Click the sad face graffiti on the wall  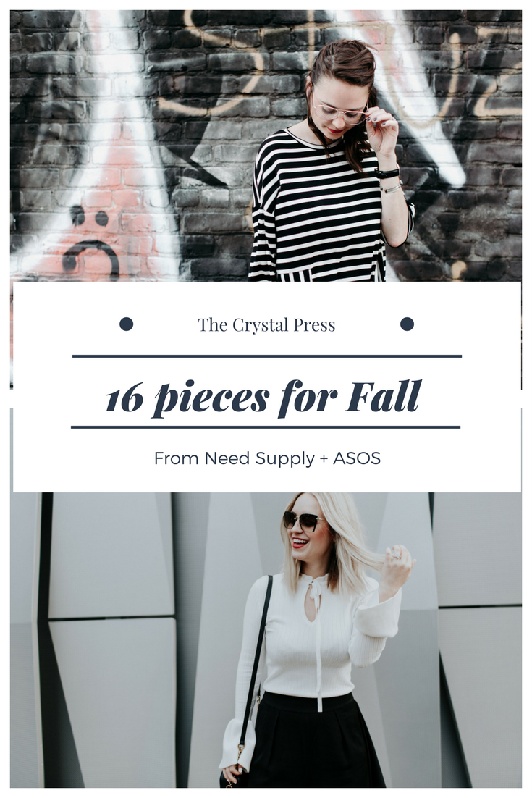(90, 243)
